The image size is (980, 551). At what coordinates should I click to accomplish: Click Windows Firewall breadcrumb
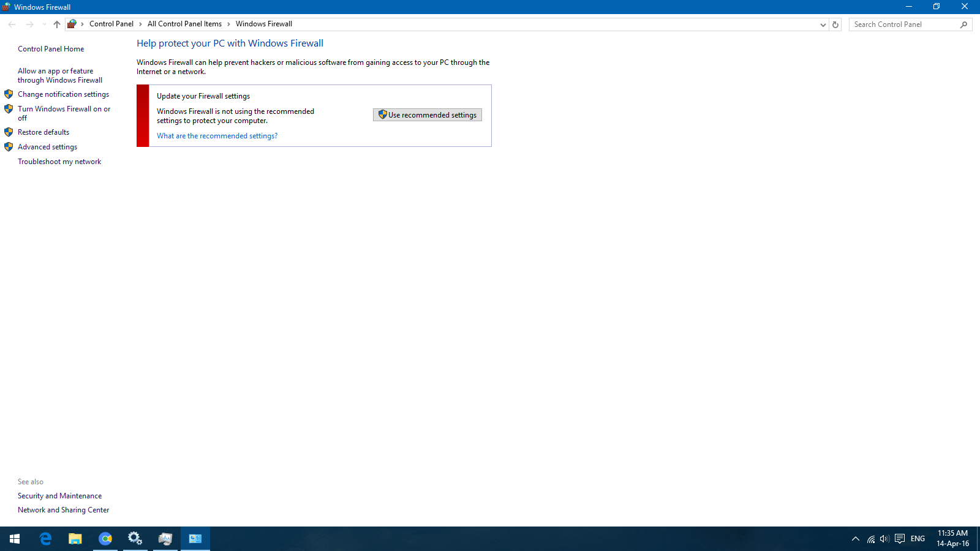264,24
